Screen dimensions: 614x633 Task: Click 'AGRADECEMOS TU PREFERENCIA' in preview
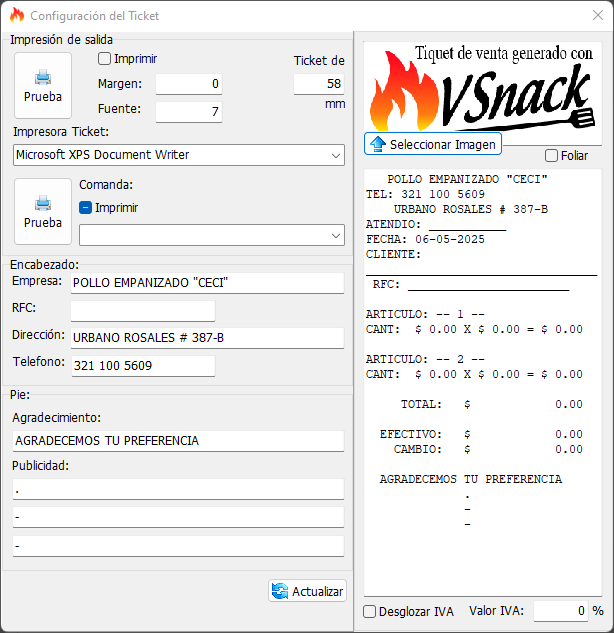pos(471,479)
